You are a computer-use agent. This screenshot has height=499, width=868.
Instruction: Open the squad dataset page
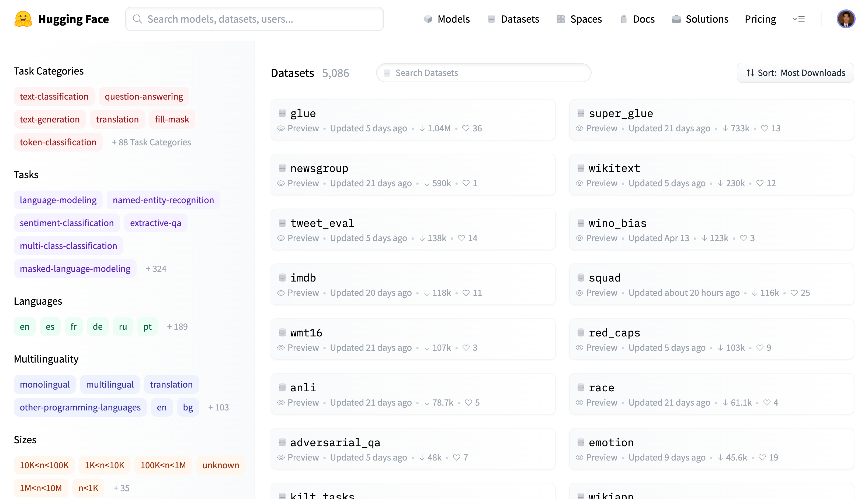click(605, 277)
